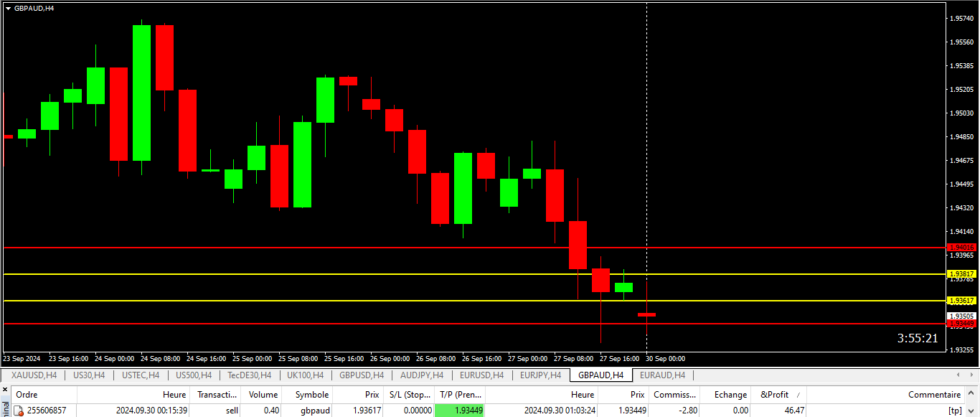Click the yellow 1.93617 price label
This screenshot has height=417, width=980.
(x=961, y=301)
